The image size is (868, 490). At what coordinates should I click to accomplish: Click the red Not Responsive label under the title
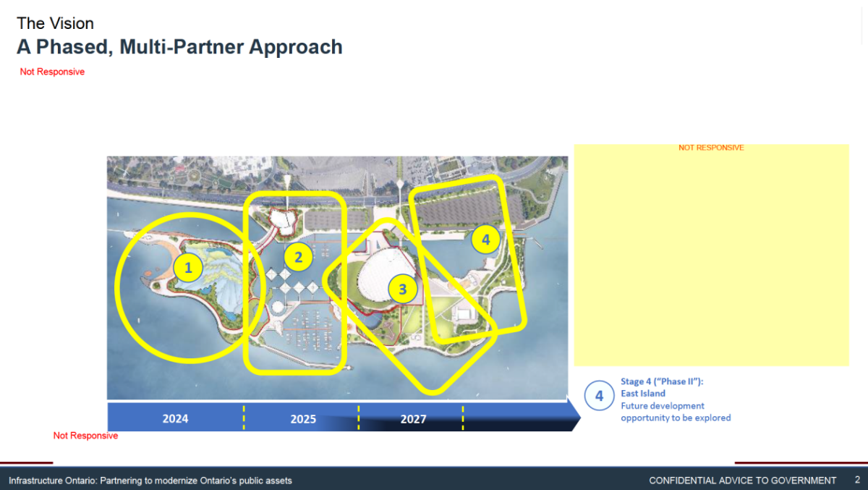[52, 71]
